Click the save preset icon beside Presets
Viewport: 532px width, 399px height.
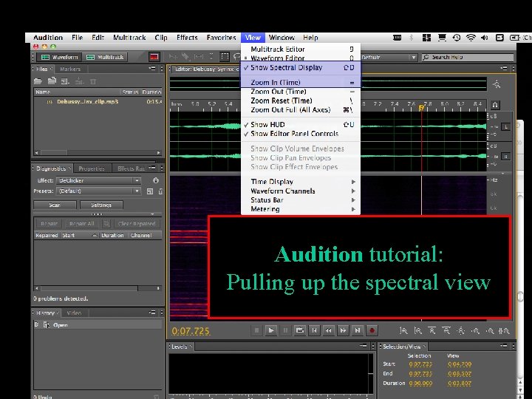[150, 191]
